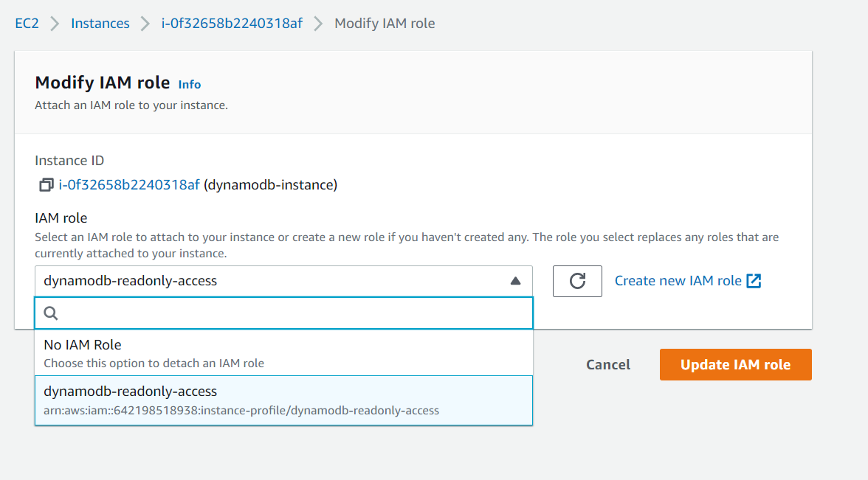Click the refresh icon to reload IAM roles
The image size is (868, 480).
[577, 281]
